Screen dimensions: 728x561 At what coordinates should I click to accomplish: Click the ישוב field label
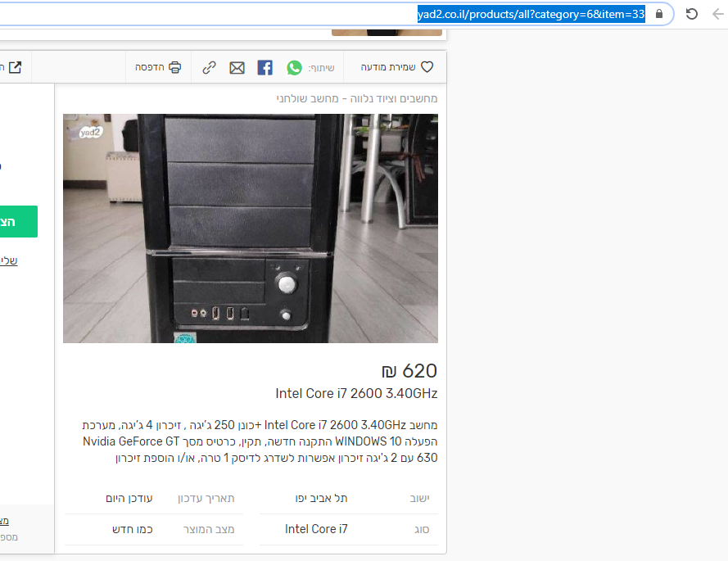pos(419,498)
